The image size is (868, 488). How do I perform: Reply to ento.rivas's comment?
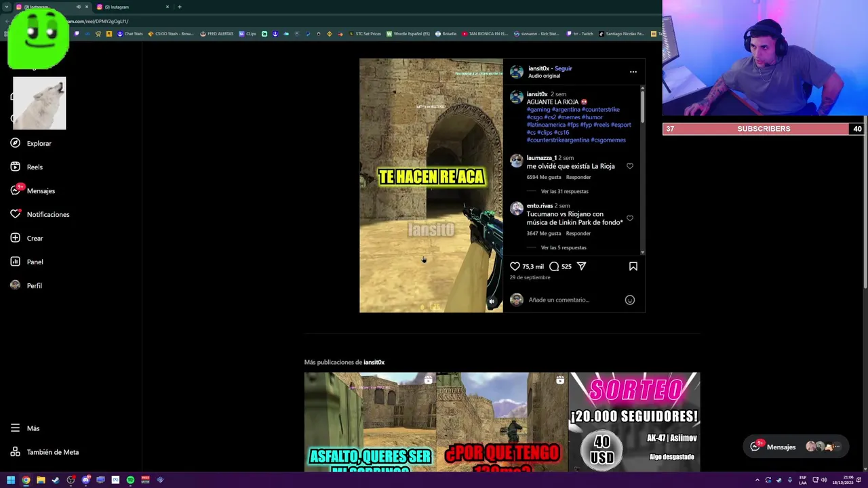(578, 233)
